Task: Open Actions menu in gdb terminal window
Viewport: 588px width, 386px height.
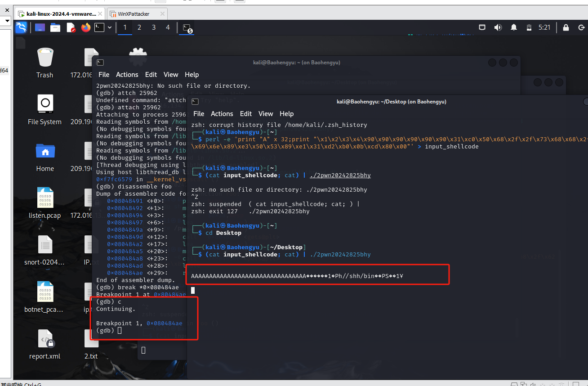Action: 127,75
